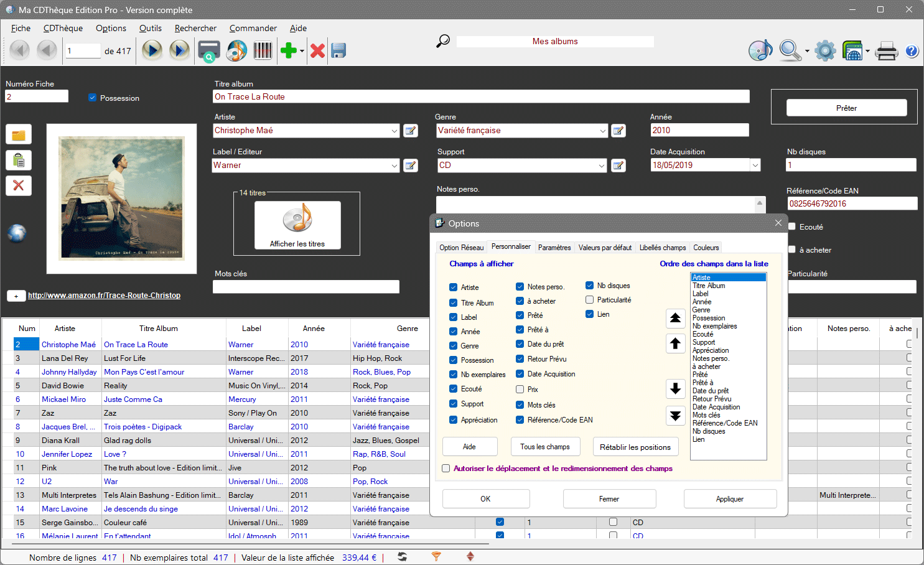Click the floppy disk save icon
This screenshot has height=565, width=924.
(338, 50)
